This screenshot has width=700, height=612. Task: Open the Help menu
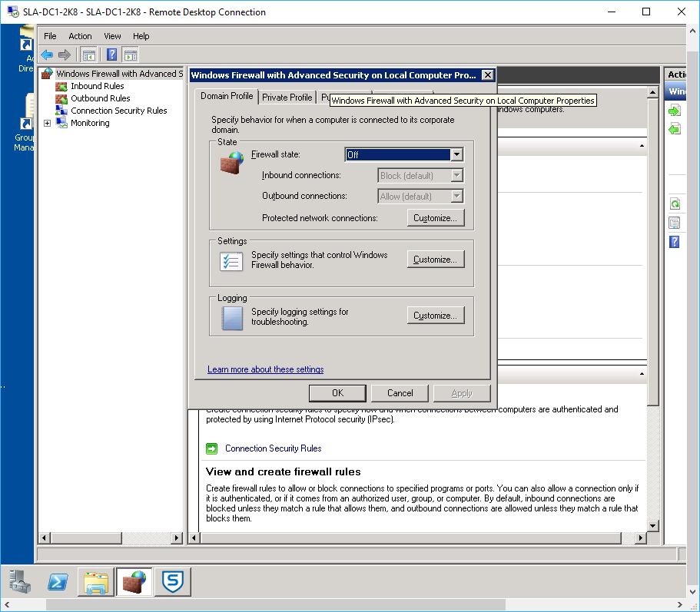click(141, 36)
